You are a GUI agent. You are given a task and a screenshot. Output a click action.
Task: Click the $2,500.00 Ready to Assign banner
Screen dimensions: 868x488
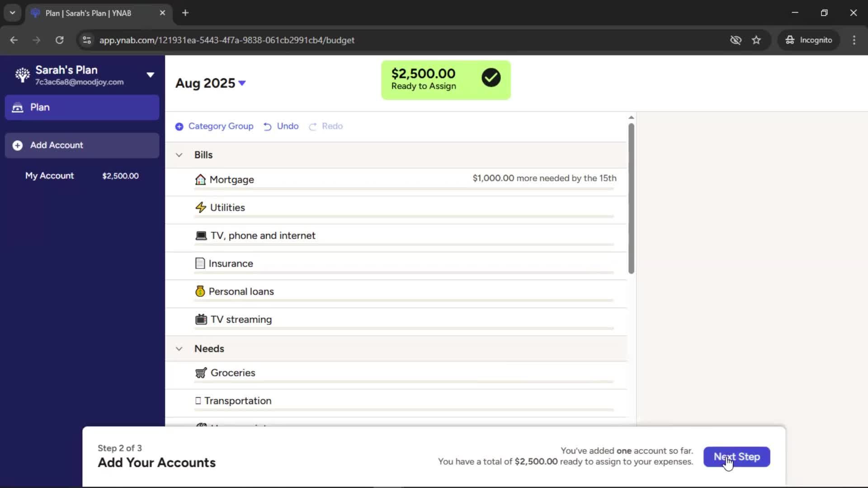446,80
